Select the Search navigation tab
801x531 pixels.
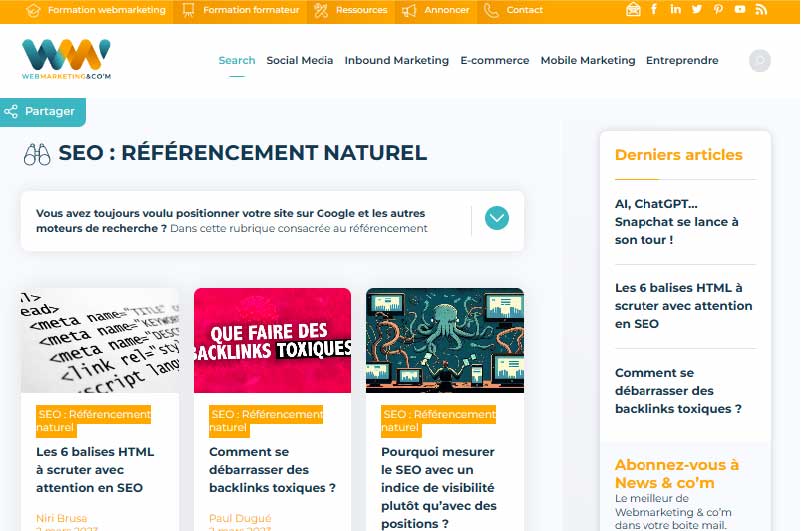click(x=237, y=60)
